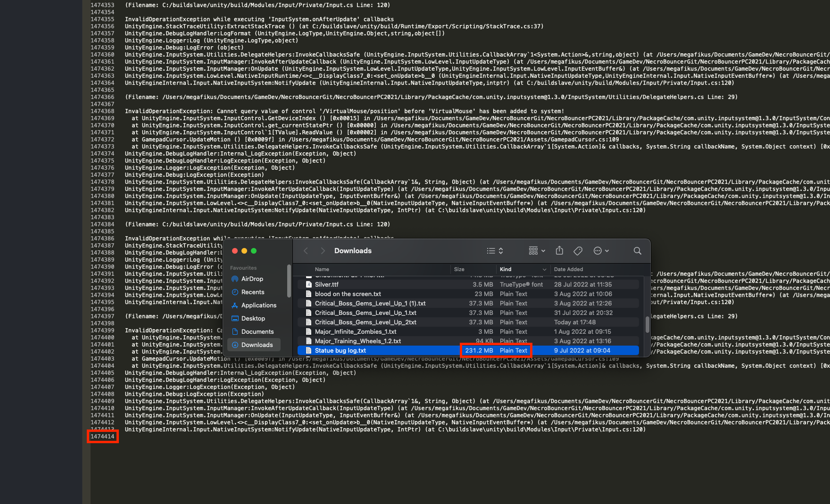Screen dimensions: 830x504
Task: Click the Finder sidebar scrollbar
Action: click(x=289, y=281)
